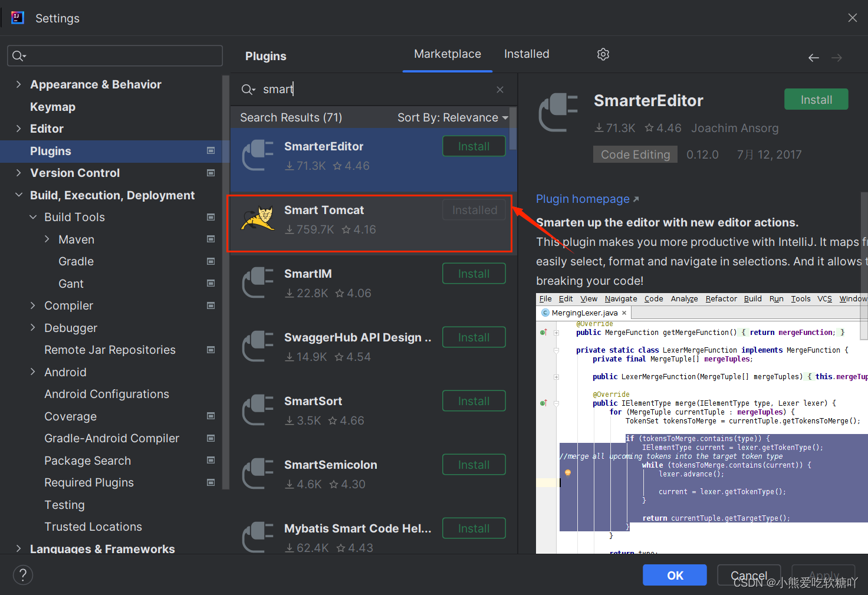Select Keymap in the settings tree
This screenshot has height=595, width=868.
point(52,107)
